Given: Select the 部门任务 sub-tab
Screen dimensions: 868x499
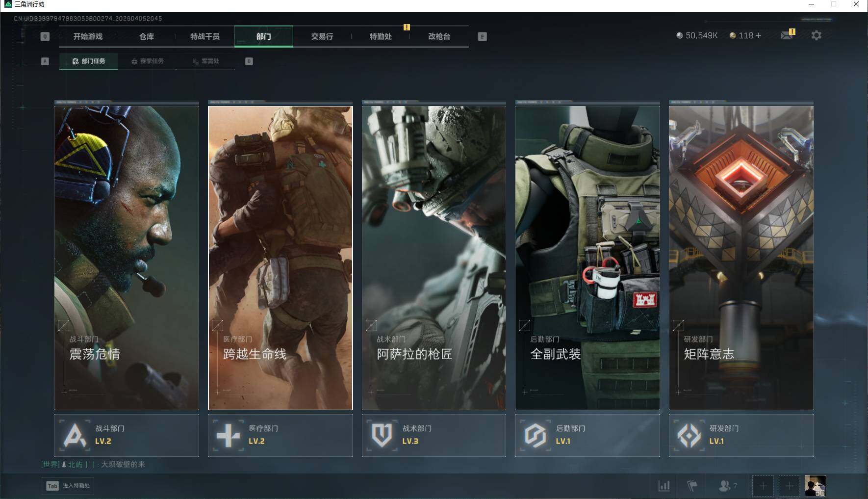Looking at the screenshot, I should pyautogui.click(x=88, y=61).
